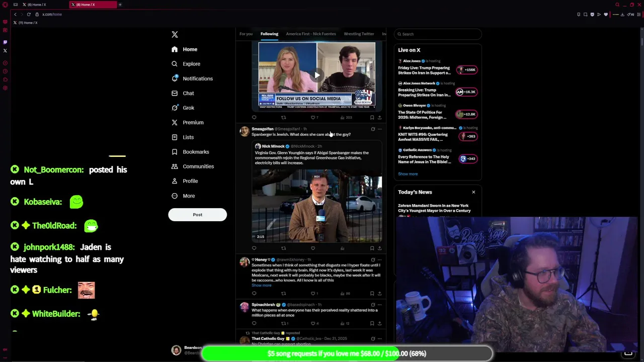Open the three-dot menu on Honey's post

coord(379,260)
